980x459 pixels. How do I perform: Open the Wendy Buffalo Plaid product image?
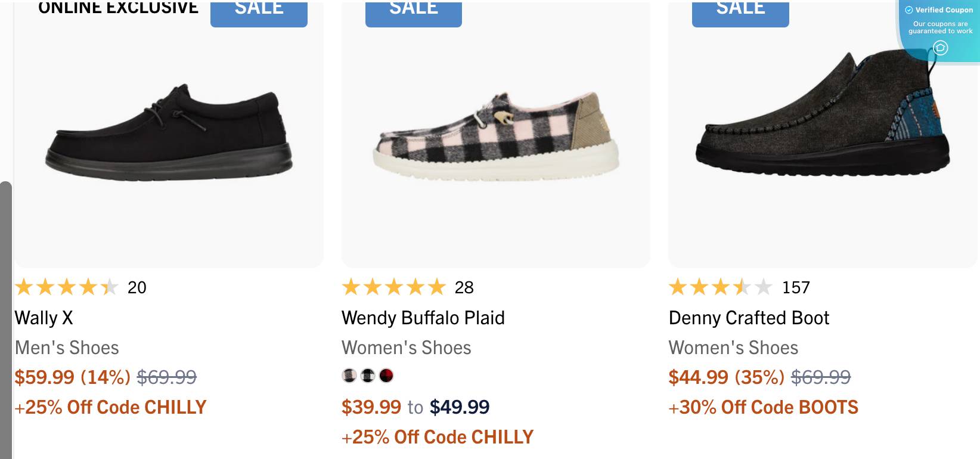coord(495,131)
